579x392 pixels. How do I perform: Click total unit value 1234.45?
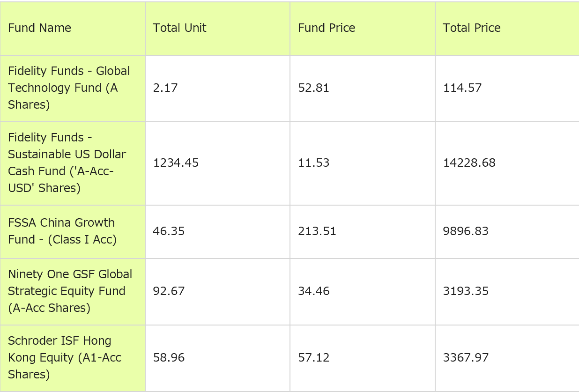(176, 163)
